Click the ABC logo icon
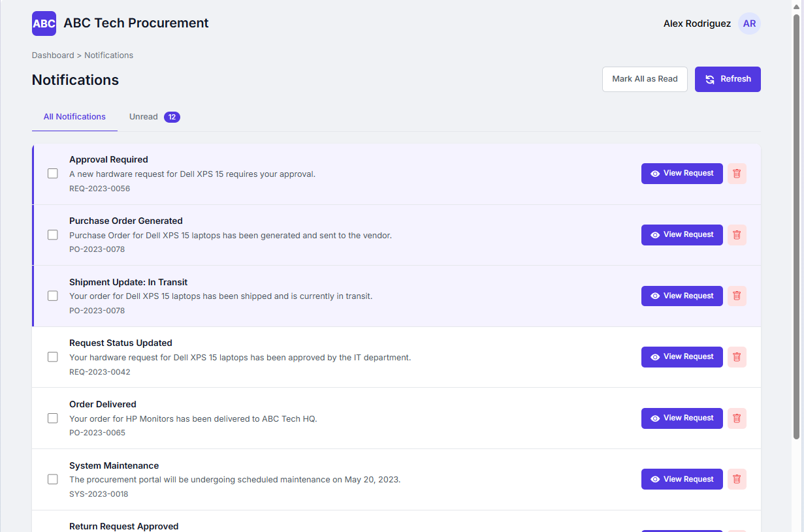Screen dimensions: 804x532 [x=44, y=23]
